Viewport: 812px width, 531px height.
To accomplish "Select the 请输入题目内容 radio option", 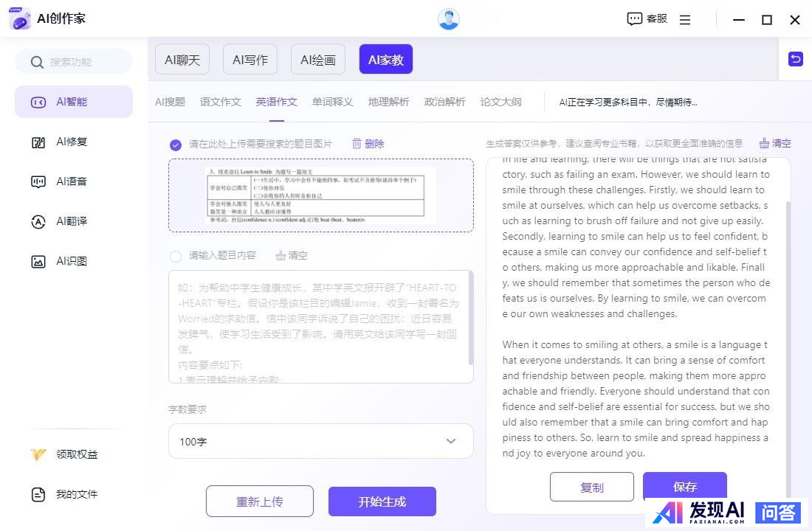I will [x=176, y=256].
